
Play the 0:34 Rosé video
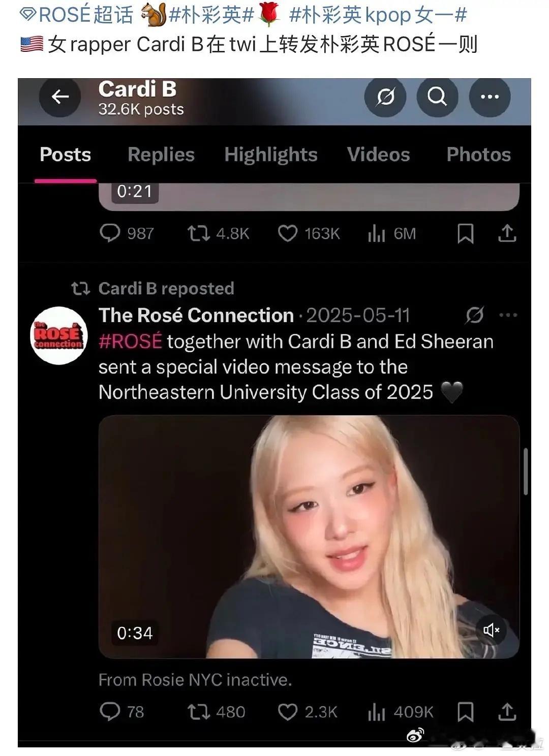309,537
